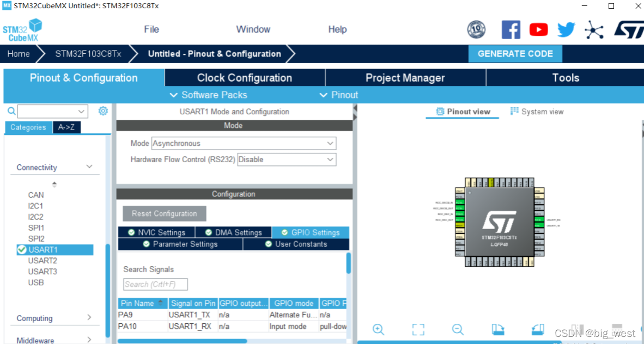Image resolution: width=644 pixels, height=344 pixels.
Task: Select the green USART1_TX pin on chip
Action: (x=539, y=226)
